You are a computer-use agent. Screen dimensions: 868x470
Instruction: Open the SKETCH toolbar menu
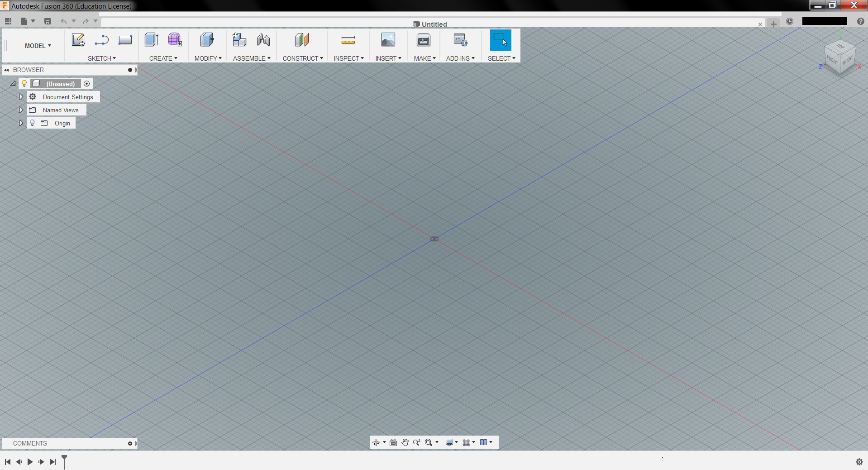tap(101, 58)
